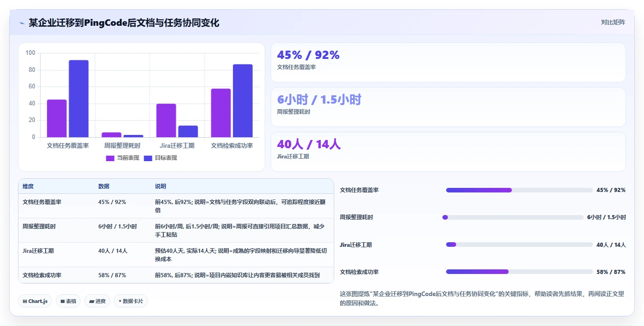Click the blue 目标表现 legend swatch
Viewport: 644px width, 326px height.
point(148,158)
